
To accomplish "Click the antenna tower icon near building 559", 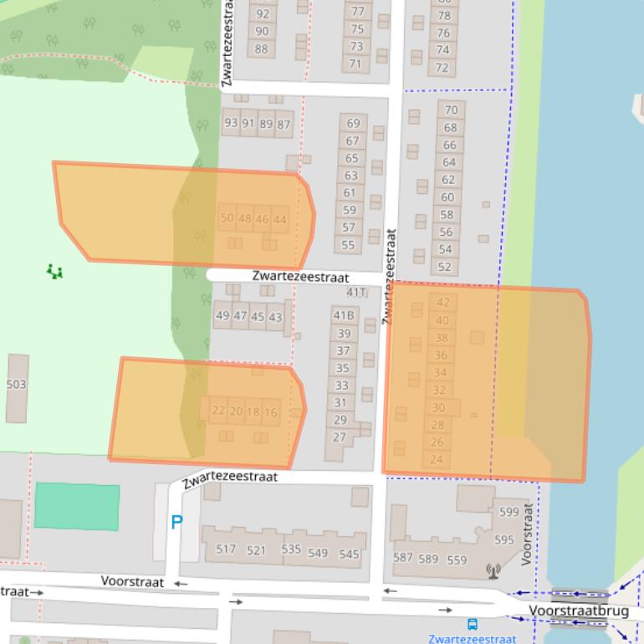I will coord(493,571).
